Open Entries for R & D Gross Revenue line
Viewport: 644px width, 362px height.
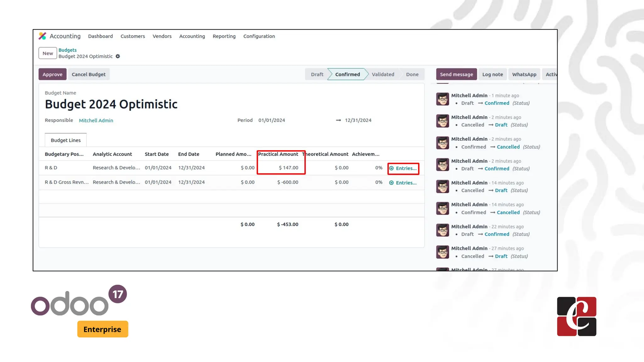coord(403,183)
